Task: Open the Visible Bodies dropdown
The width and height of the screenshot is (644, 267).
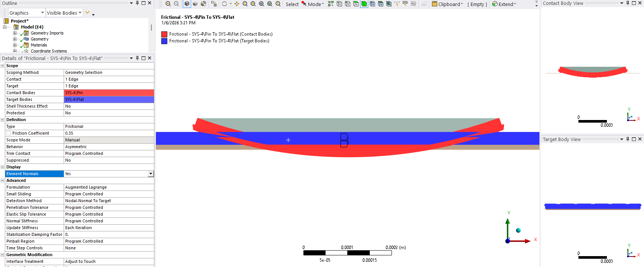Action: pyautogui.click(x=80, y=13)
